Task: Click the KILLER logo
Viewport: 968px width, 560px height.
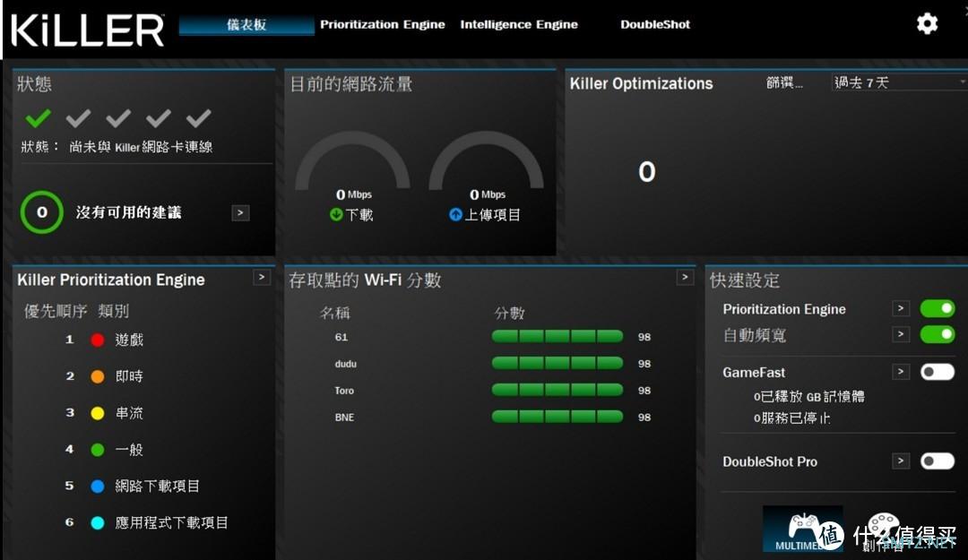Action: [x=88, y=30]
